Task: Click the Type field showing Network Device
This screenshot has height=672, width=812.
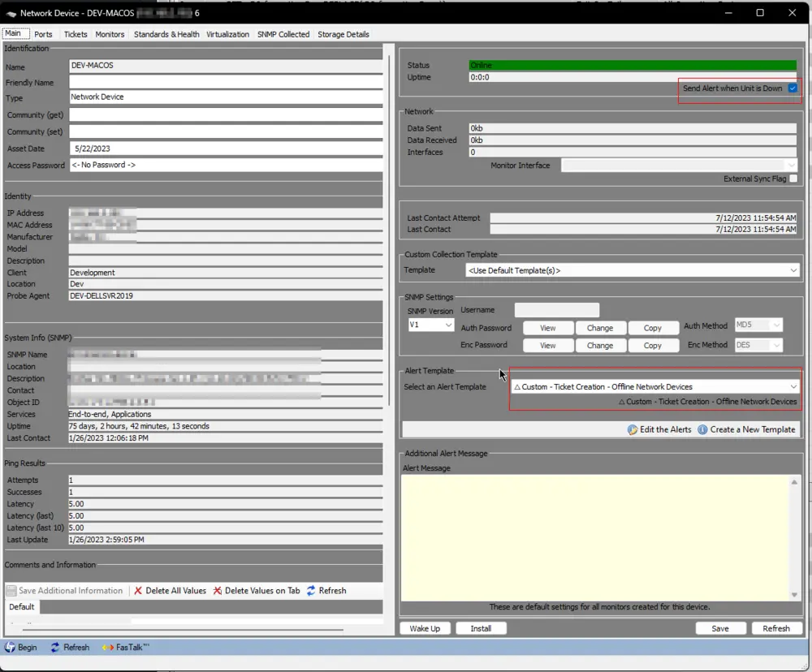Action: 226,97
